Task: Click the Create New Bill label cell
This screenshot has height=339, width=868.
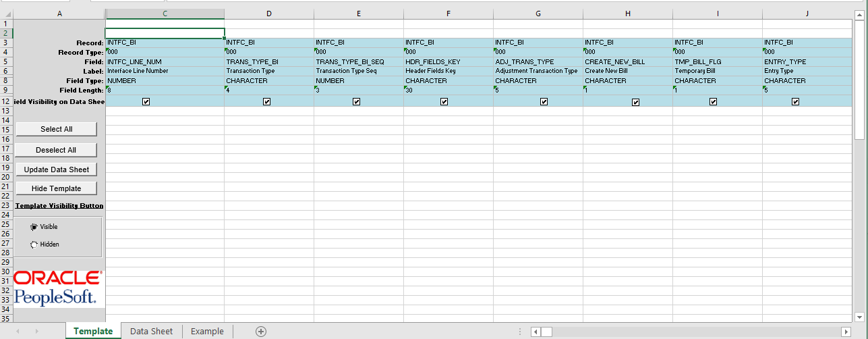Action: (x=628, y=71)
